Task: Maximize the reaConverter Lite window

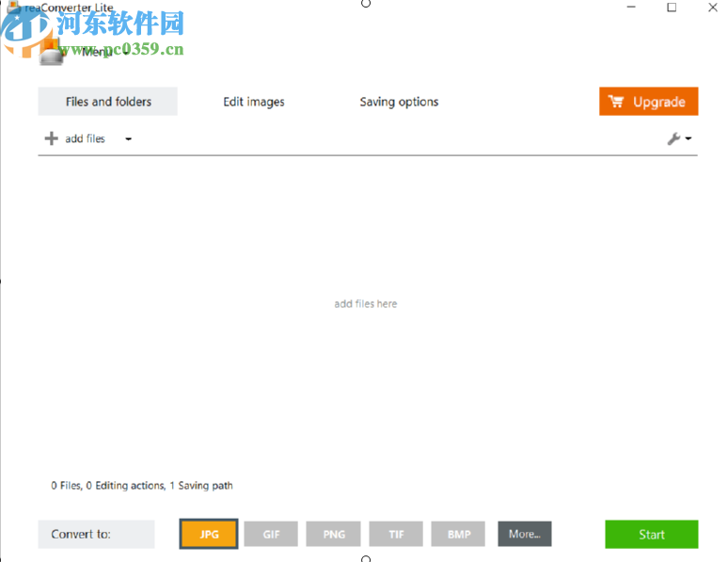Action: pyautogui.click(x=672, y=7)
